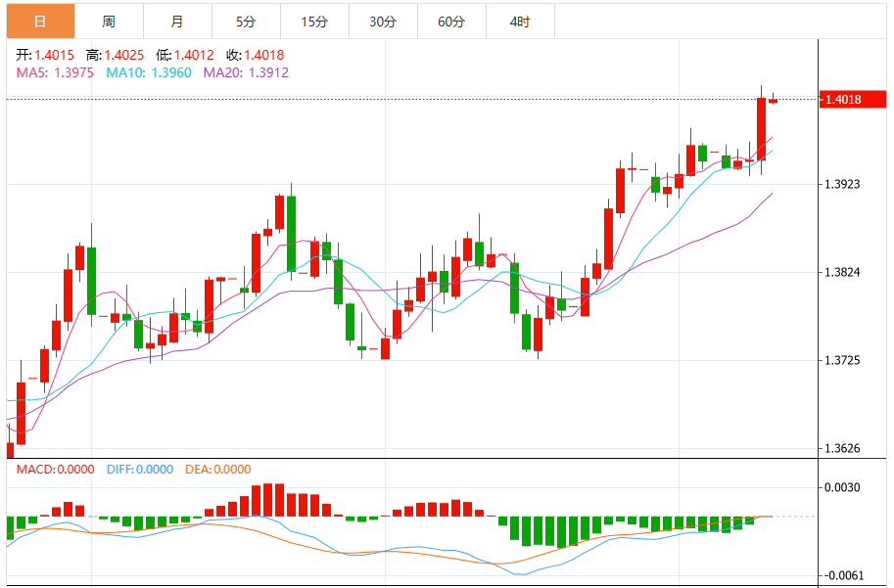Screen dimensions: 894x588
Task: Switch to the 周 weekly tab
Action: point(109,22)
